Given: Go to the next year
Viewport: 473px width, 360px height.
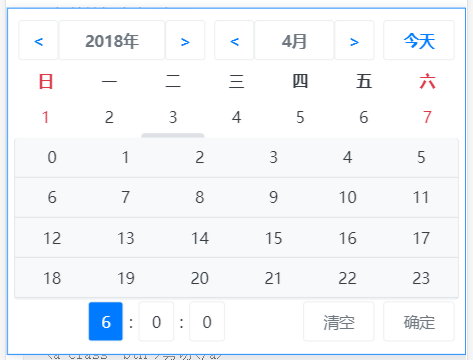Looking at the screenshot, I should point(185,40).
